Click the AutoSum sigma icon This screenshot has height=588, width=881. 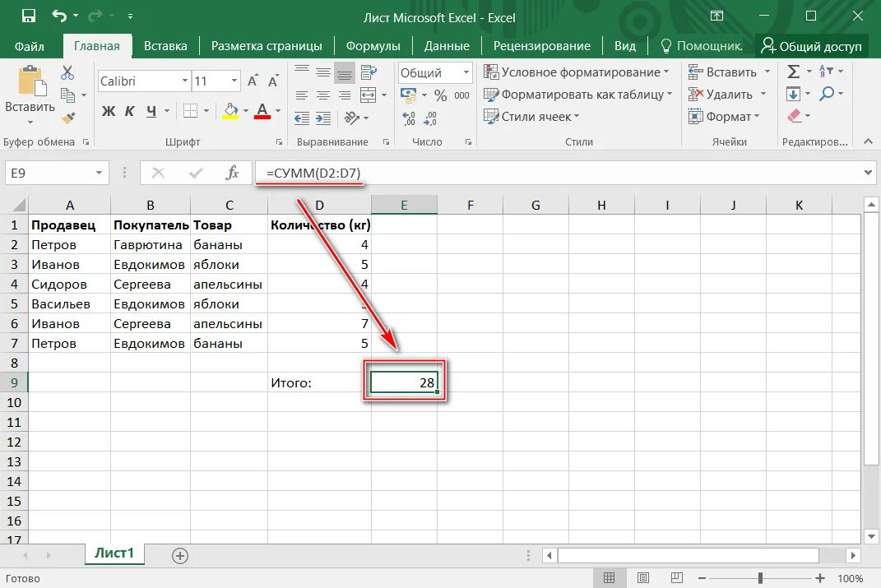(793, 72)
